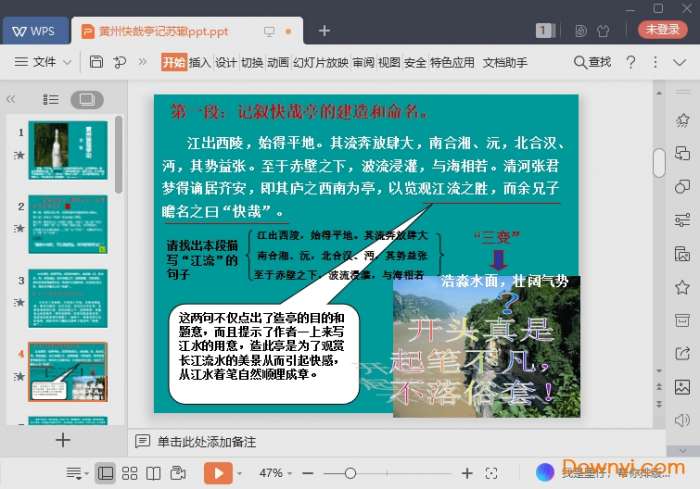700x489 pixels.
Task: Zoom out with the minus button
Action: click(308, 473)
